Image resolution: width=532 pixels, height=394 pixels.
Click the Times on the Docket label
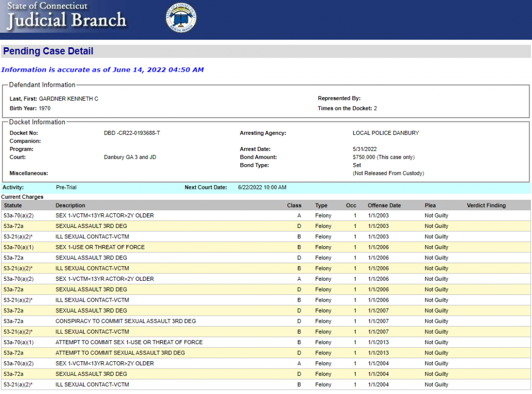click(344, 108)
